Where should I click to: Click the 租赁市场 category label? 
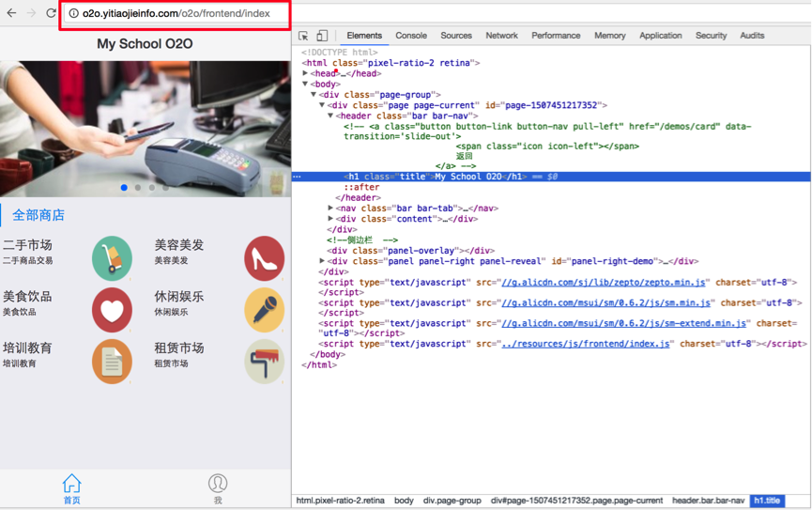(x=179, y=348)
